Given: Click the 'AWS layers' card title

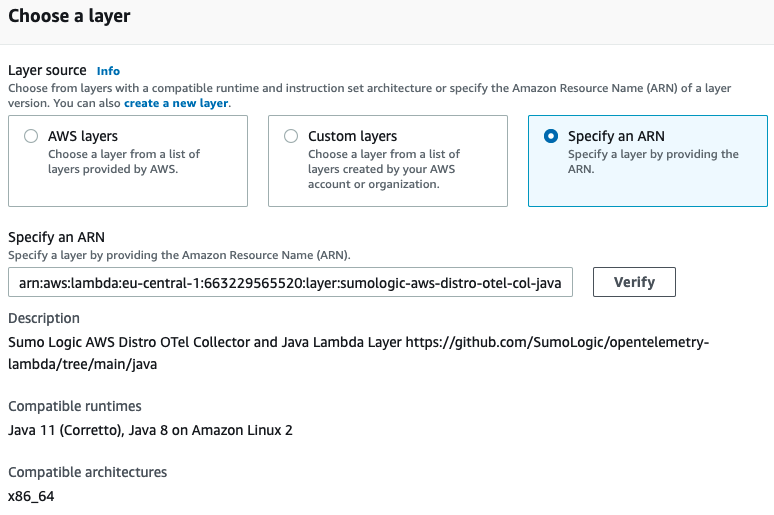Looking at the screenshot, I should click(x=83, y=136).
